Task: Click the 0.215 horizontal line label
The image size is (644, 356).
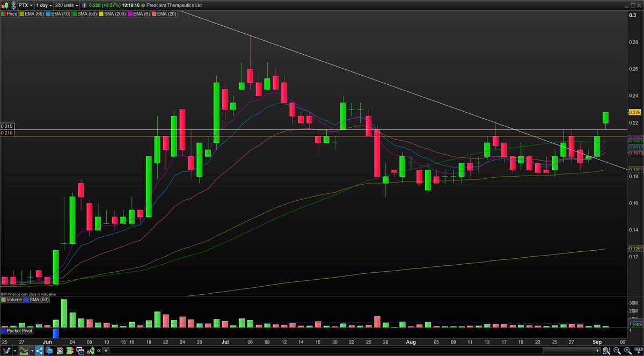Action: click(7, 126)
